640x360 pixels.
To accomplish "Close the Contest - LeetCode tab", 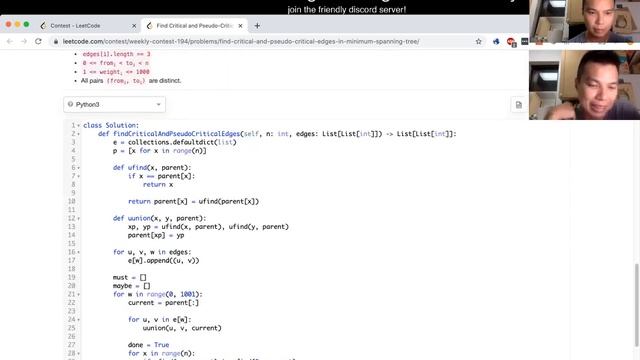I will tap(134, 26).
